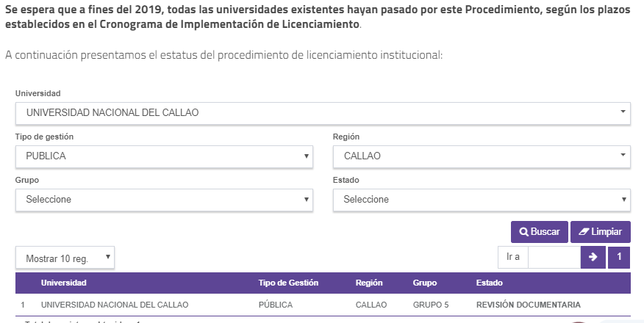
Task: Click the Estado column header
Action: coord(490,283)
